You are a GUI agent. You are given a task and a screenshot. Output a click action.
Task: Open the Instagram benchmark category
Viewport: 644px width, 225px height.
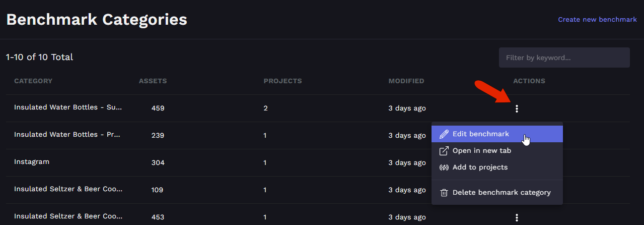pyautogui.click(x=32, y=162)
